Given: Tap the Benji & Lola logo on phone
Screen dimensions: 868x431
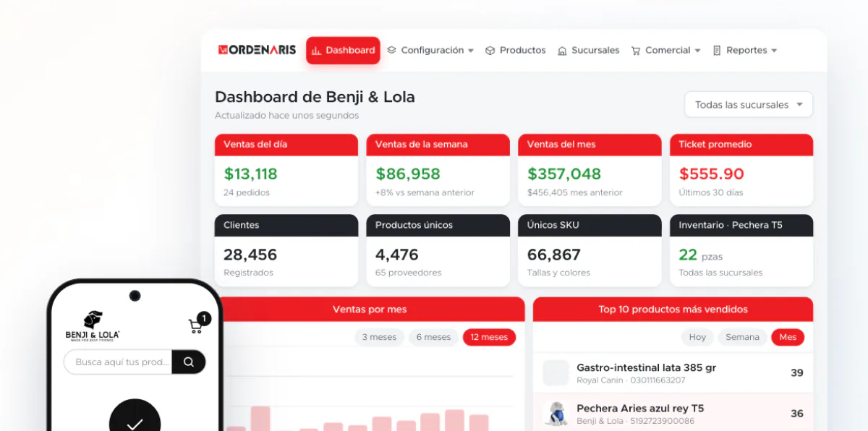Looking at the screenshot, I should pyautogui.click(x=93, y=325).
